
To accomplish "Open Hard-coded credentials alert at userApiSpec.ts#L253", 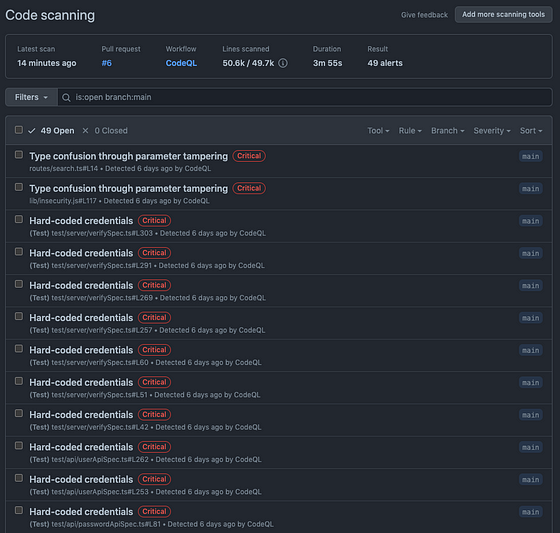I will 81,479.
